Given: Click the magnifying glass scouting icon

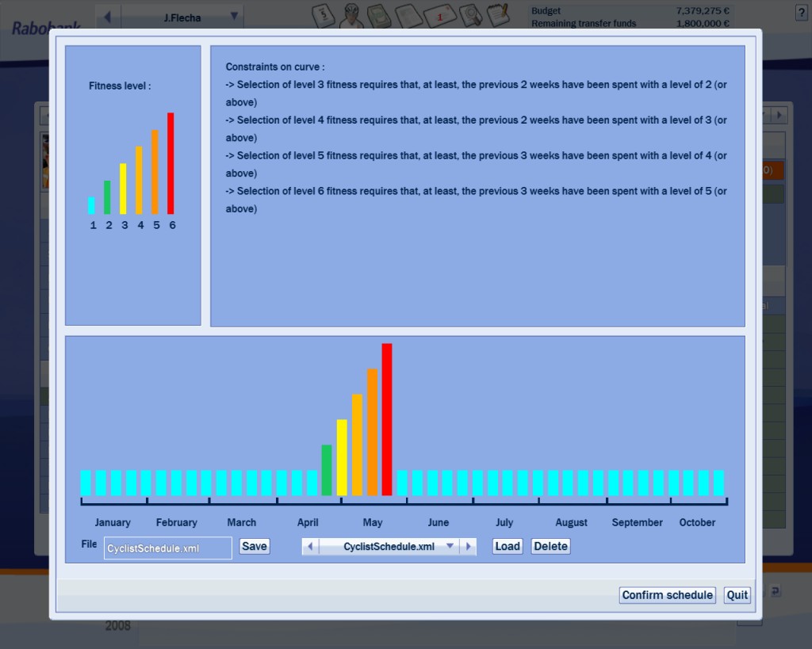Looking at the screenshot, I should point(470,15).
